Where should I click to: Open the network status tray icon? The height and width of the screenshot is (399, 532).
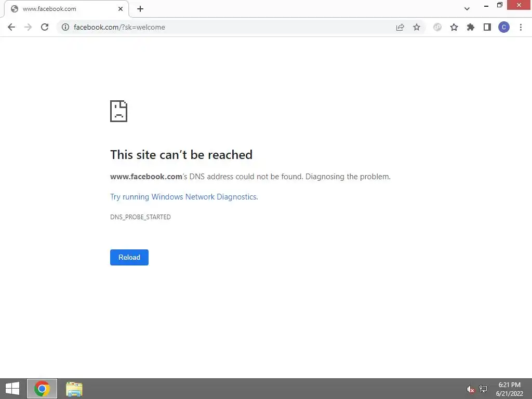483,389
